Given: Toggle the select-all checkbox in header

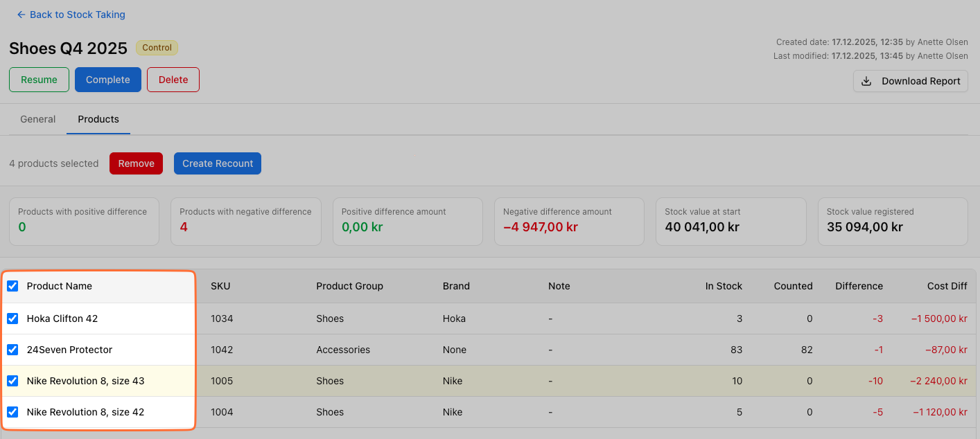Looking at the screenshot, I should coord(12,286).
